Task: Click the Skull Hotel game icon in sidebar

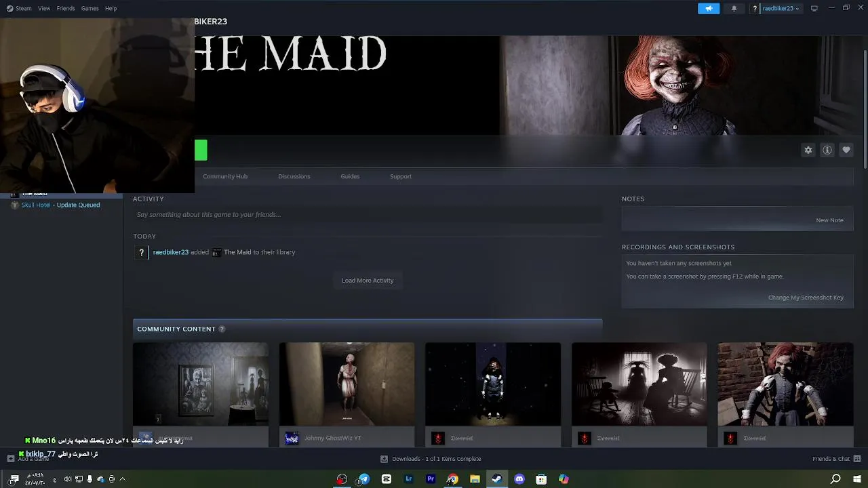Action: [15, 205]
